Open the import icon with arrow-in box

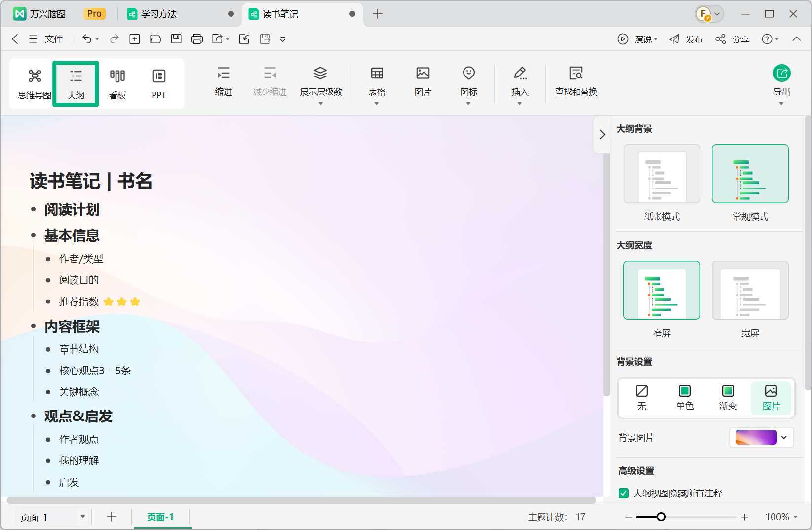244,39
